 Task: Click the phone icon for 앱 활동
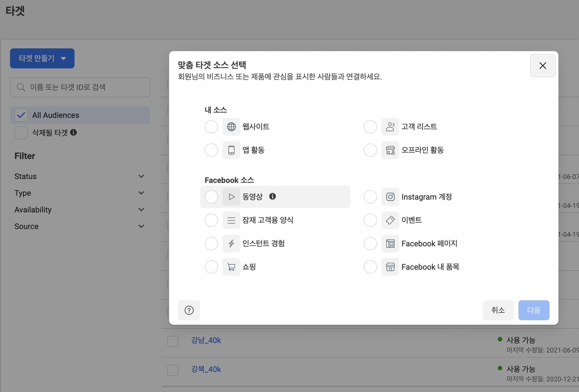click(231, 150)
